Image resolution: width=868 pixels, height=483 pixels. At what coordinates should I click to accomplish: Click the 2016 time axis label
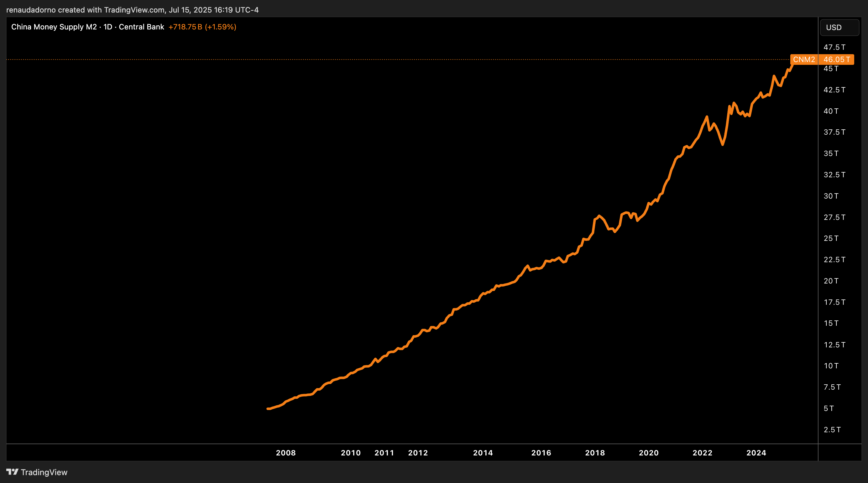(541, 453)
